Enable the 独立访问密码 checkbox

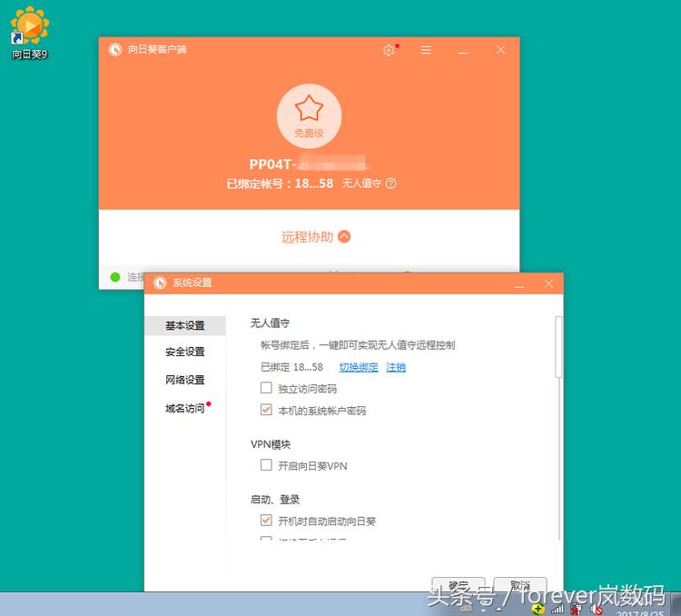tap(266, 388)
